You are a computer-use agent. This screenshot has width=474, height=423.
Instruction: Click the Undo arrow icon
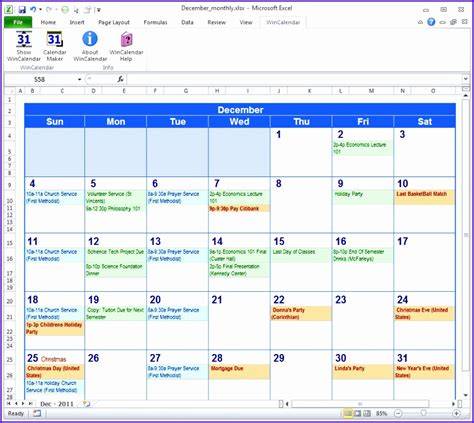[x=33, y=10]
